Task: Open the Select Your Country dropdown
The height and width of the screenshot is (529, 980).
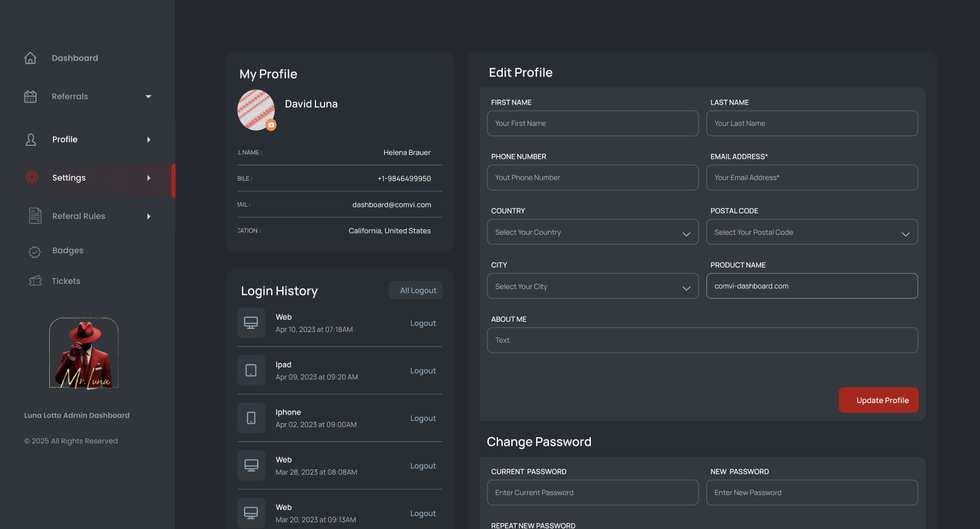Action: [592, 232]
